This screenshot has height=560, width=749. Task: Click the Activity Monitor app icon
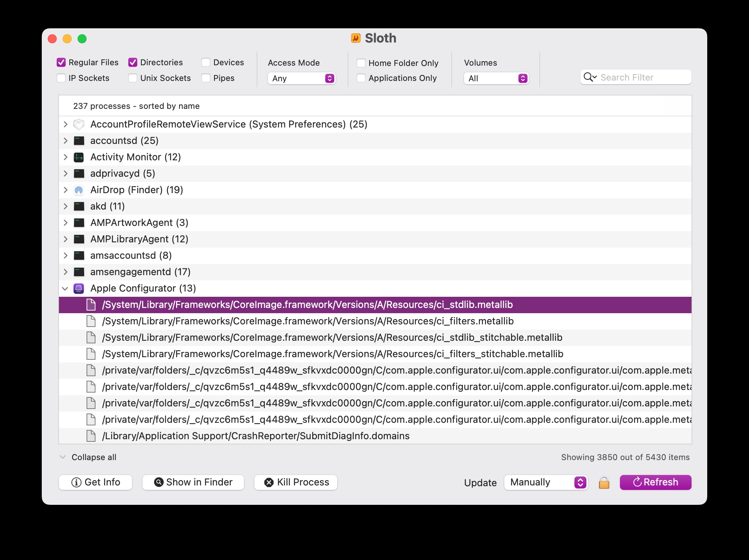pyautogui.click(x=79, y=157)
